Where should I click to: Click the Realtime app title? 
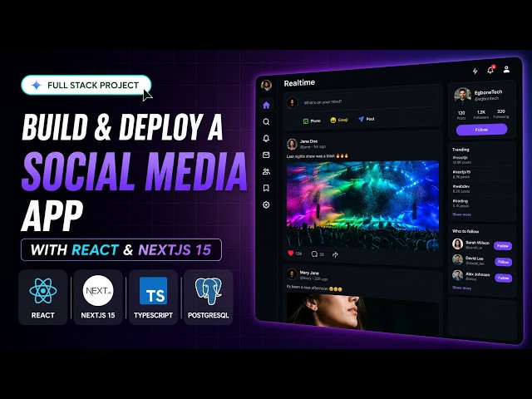299,83
